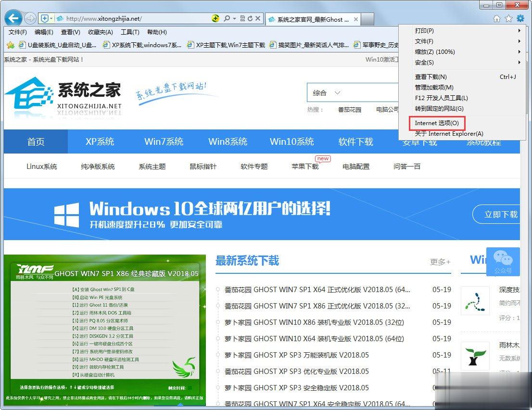Open a new blank tab
532x410 pixels.
pos(367,19)
